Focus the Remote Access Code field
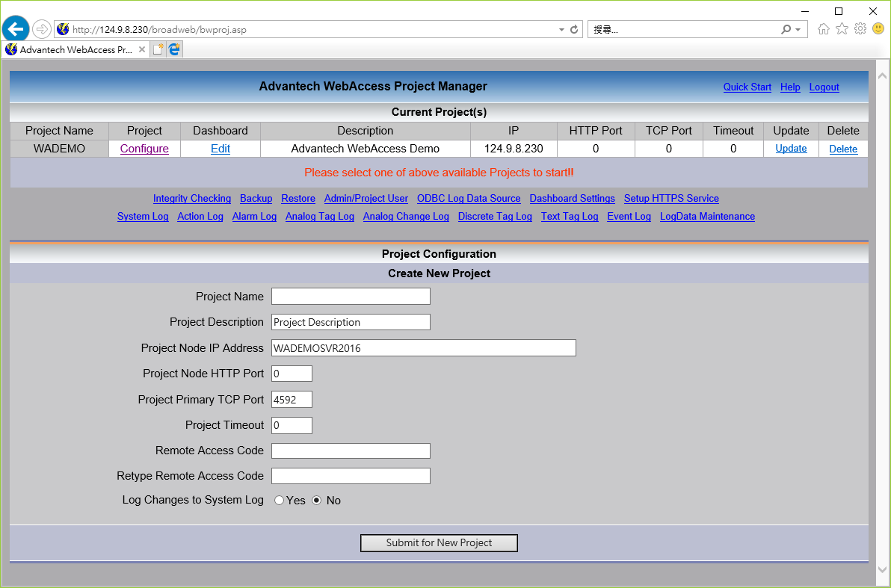 tap(351, 451)
